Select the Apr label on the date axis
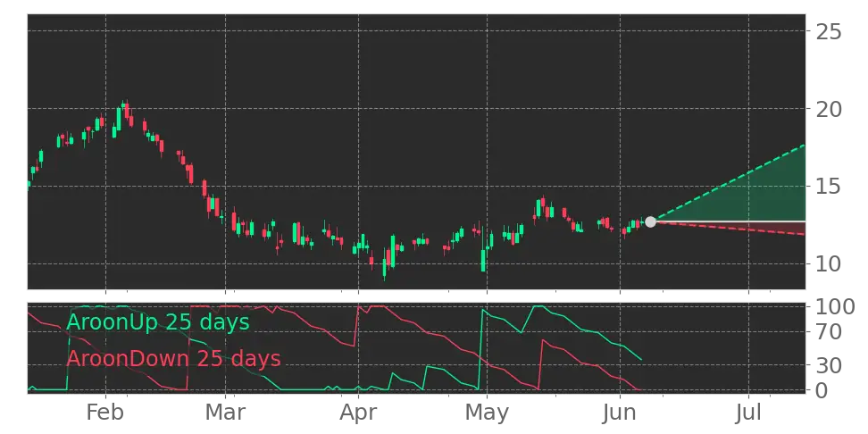Screen dimensions: 868x434 (358, 413)
